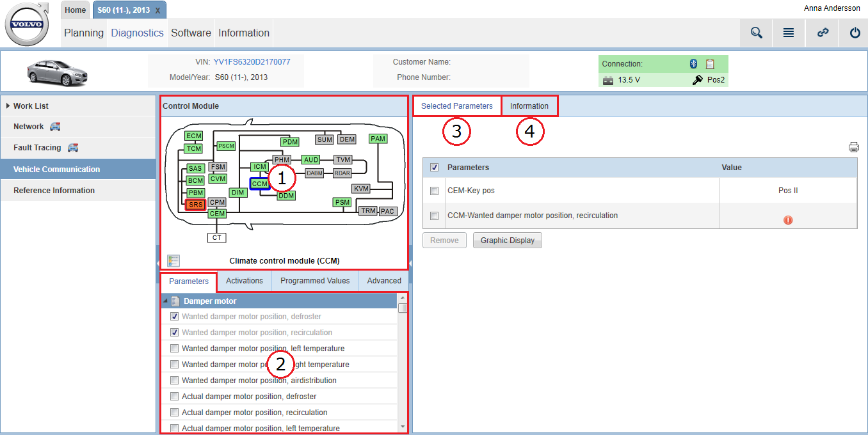Select the PAM module in diagram
868x435 pixels.
coord(378,139)
